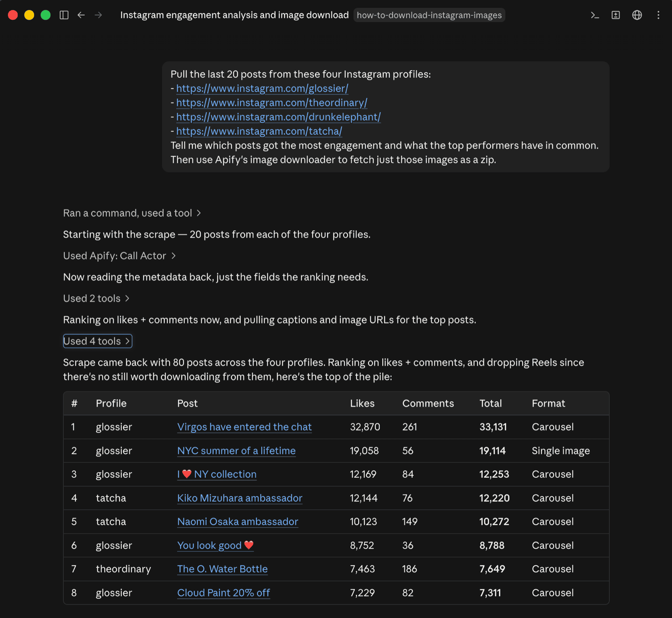Click the comments value 149
This screenshot has height=618, width=672.
[x=410, y=522]
